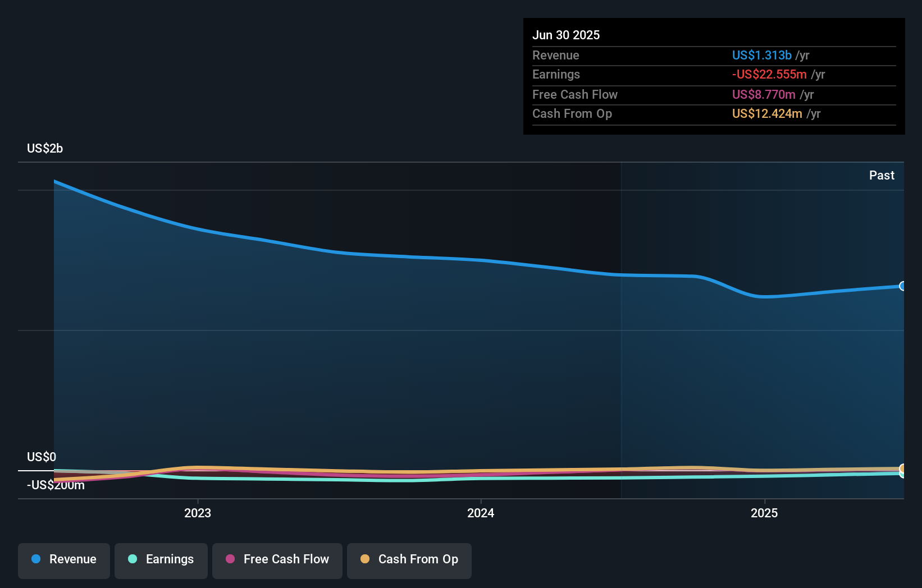
Task: Open details for the Cash From Op row
Action: pyautogui.click(x=572, y=113)
